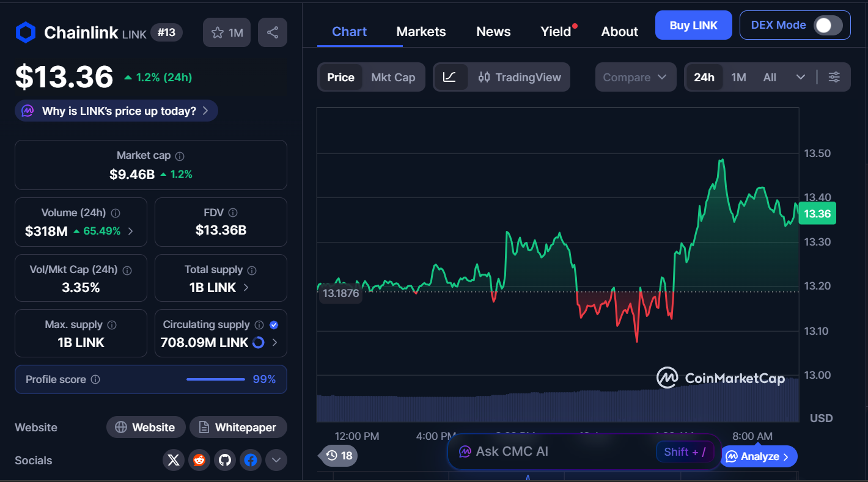
Task: Switch chart to Mkt Cap view
Action: [x=393, y=77]
